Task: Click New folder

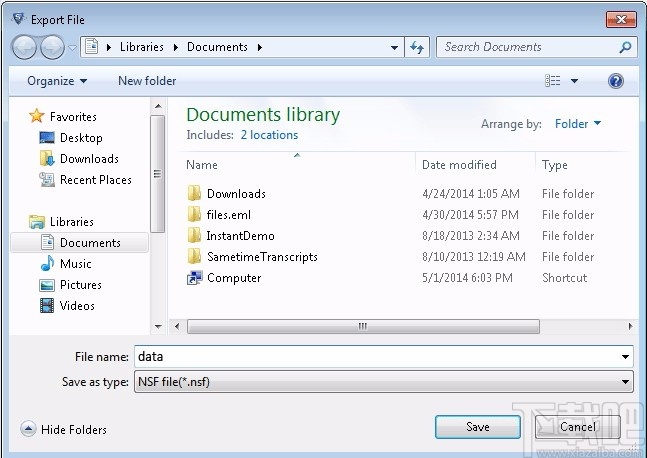Action: tap(147, 81)
